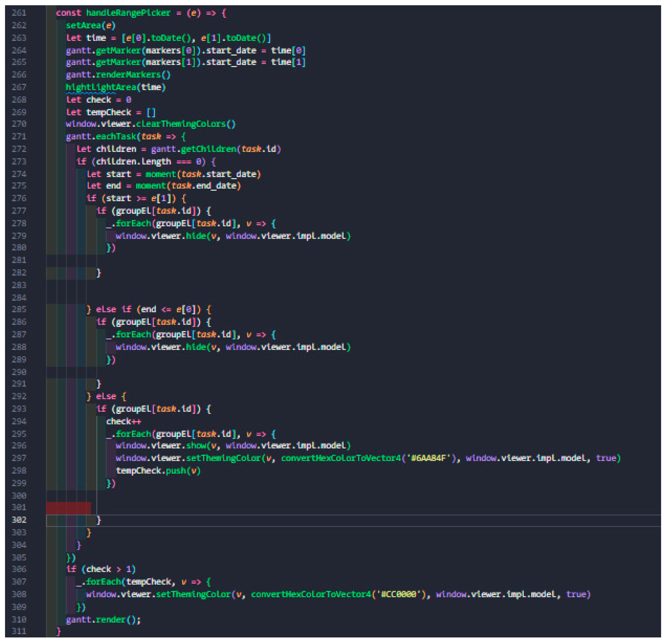
Task: Click line number 261 in gutter
Action: click(x=19, y=13)
